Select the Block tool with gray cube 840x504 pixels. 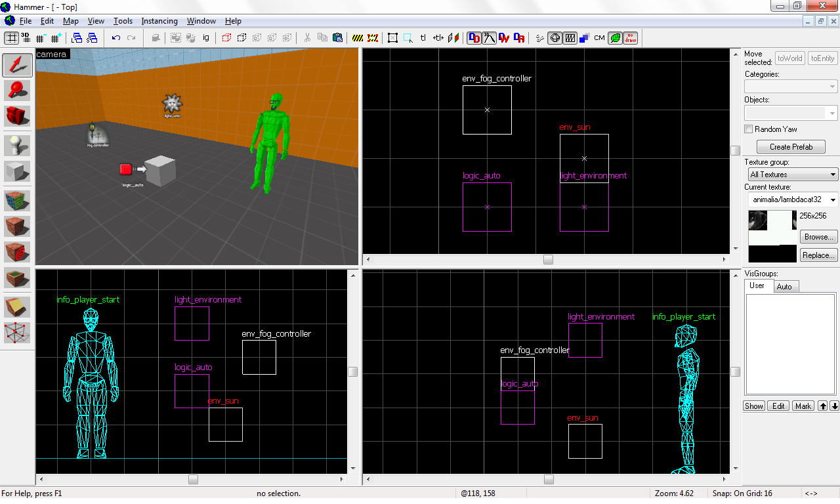click(17, 172)
